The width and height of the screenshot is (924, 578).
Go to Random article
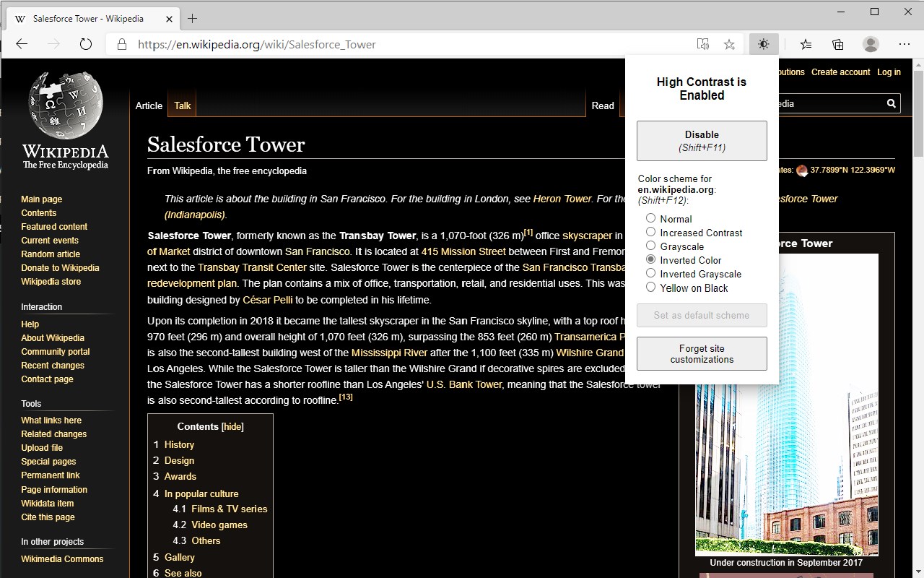(51, 254)
